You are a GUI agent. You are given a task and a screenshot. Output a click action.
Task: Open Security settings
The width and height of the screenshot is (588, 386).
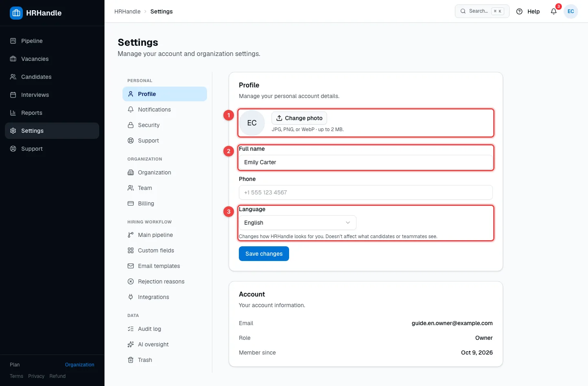(x=165, y=125)
